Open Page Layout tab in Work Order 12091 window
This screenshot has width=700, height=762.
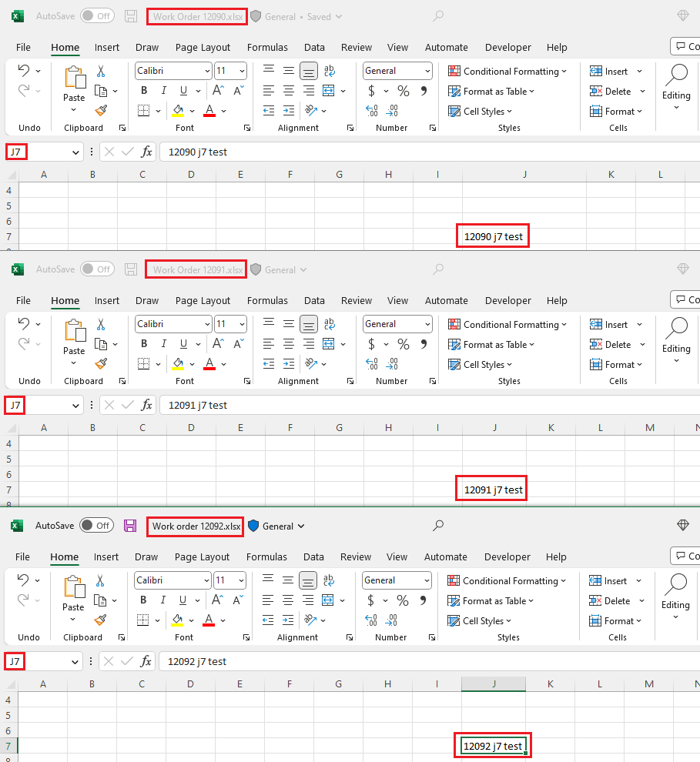pos(203,300)
